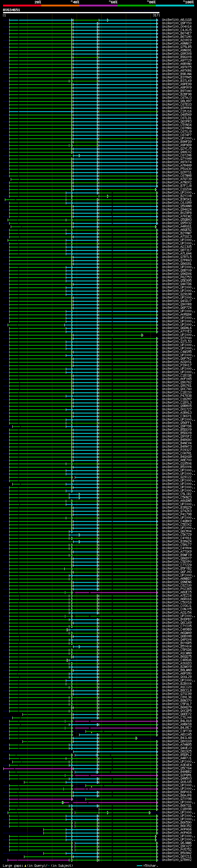Select the UniRef100_P47838 label
197x868 pixels.
(x=177, y=396)
